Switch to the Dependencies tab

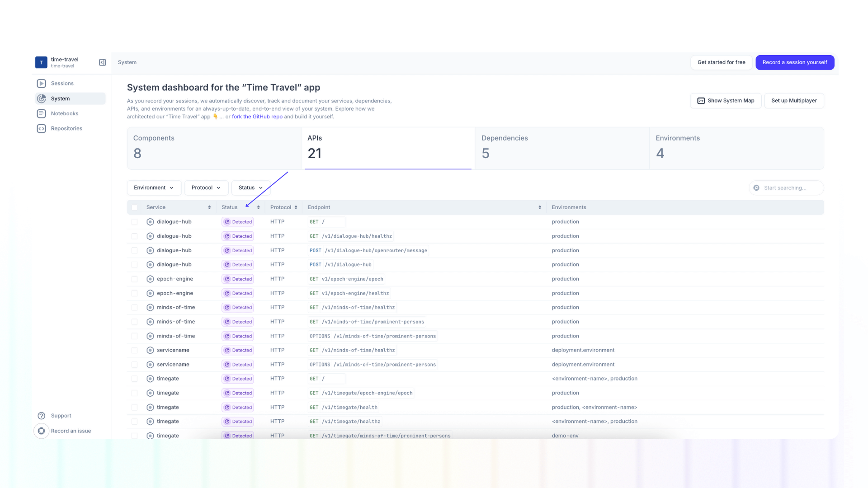click(x=562, y=148)
